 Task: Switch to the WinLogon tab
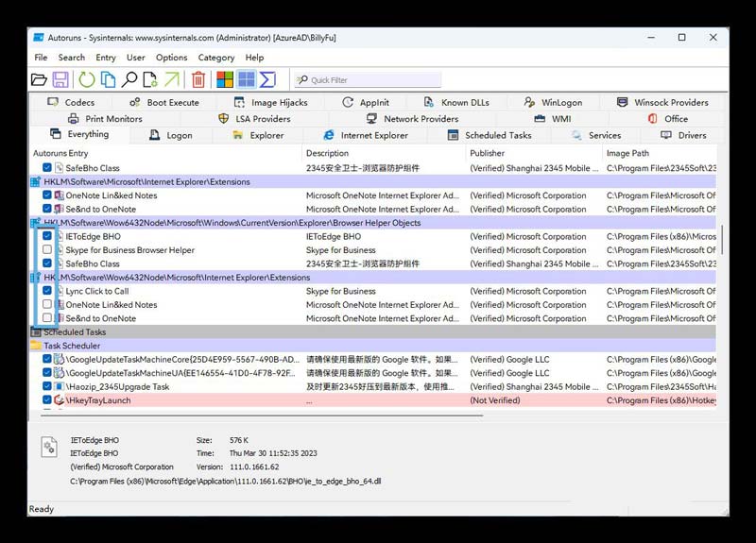point(553,102)
